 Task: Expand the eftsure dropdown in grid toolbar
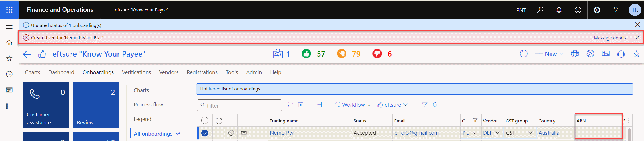click(x=392, y=105)
